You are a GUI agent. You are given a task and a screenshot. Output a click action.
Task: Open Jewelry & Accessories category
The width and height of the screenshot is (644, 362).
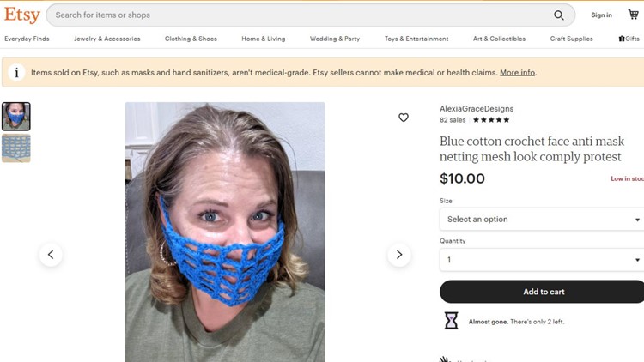point(107,39)
